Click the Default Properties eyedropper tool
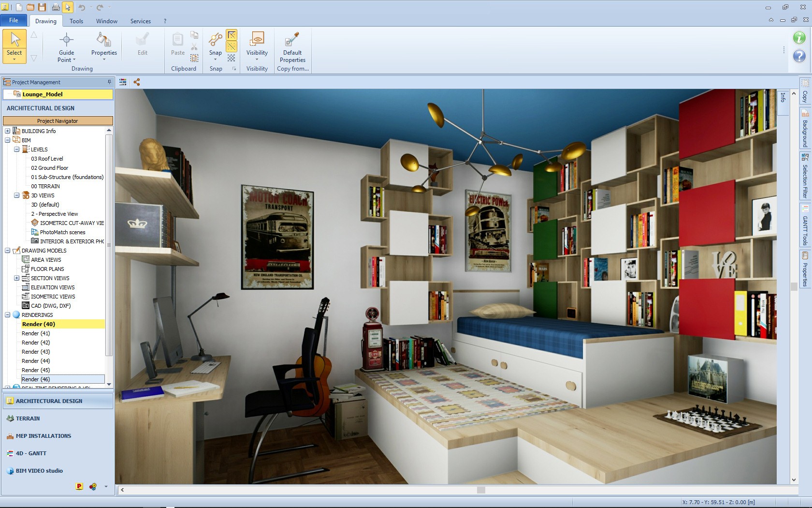The height and width of the screenshot is (508, 812). click(292, 47)
